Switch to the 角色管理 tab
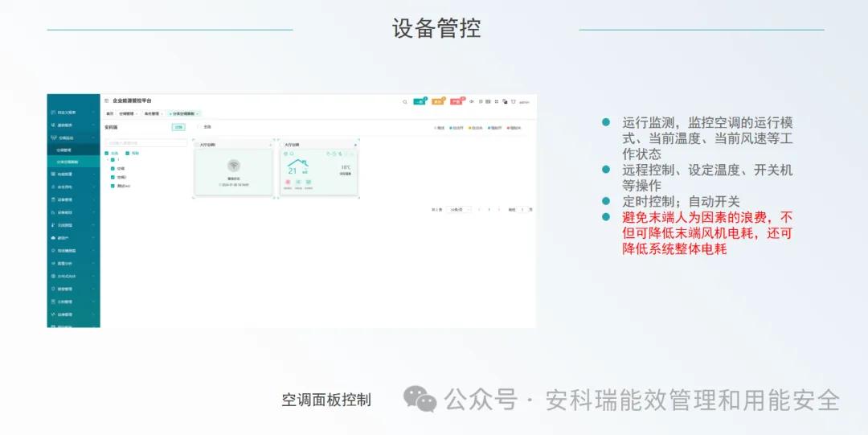 pyautogui.click(x=153, y=113)
